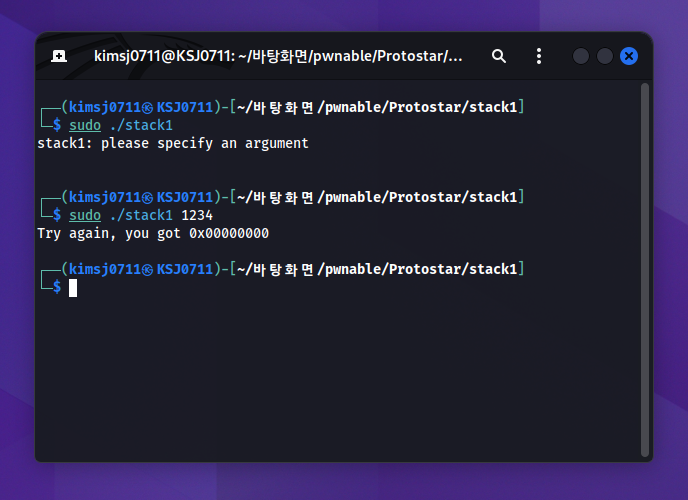Minimize the terminal window
The image size is (688, 500).
pyautogui.click(x=580, y=56)
